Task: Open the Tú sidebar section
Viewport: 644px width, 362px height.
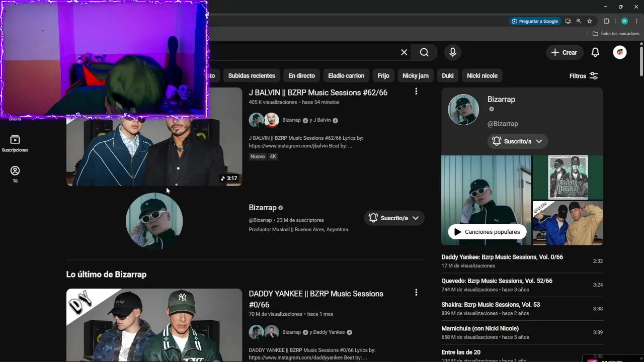Action: tap(15, 174)
